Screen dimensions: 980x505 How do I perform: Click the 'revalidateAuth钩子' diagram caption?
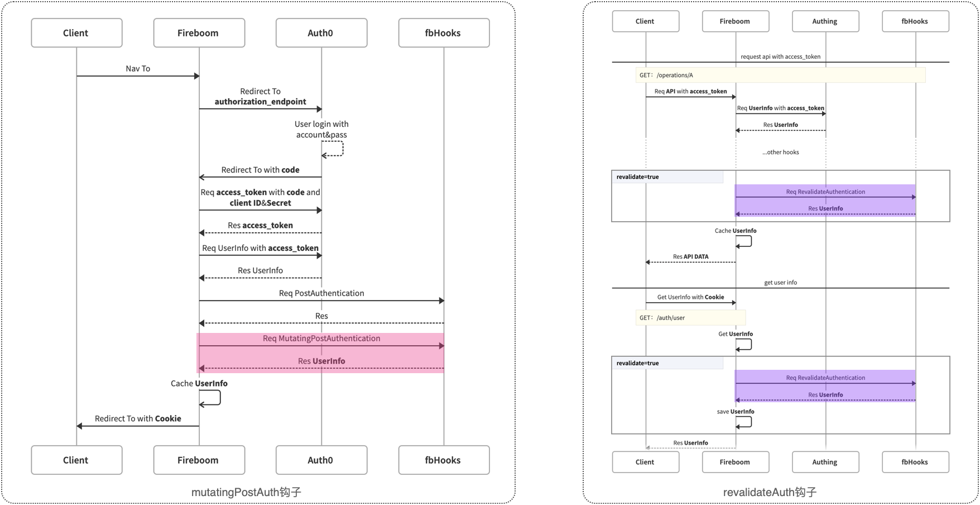770,492
